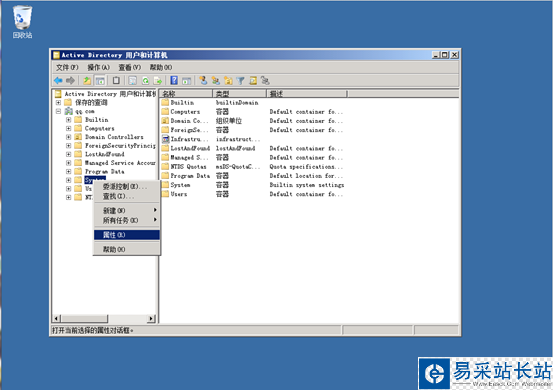This screenshot has width=553, height=390.
Task: Click 'builtinDomain' type cell in the list
Action: click(x=237, y=103)
